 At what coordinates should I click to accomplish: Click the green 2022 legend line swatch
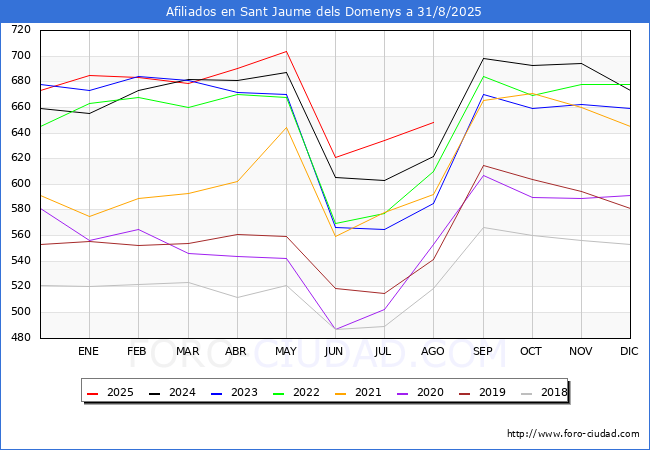click(x=277, y=392)
